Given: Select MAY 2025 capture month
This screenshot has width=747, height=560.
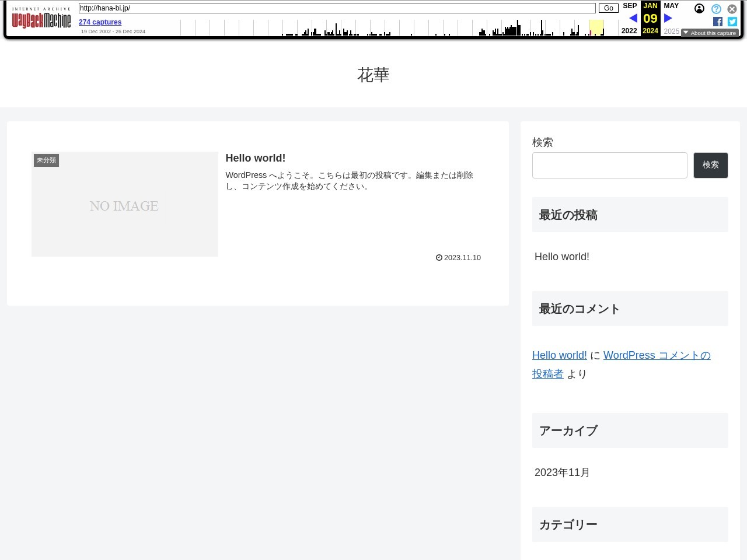Looking at the screenshot, I should click(x=671, y=6).
